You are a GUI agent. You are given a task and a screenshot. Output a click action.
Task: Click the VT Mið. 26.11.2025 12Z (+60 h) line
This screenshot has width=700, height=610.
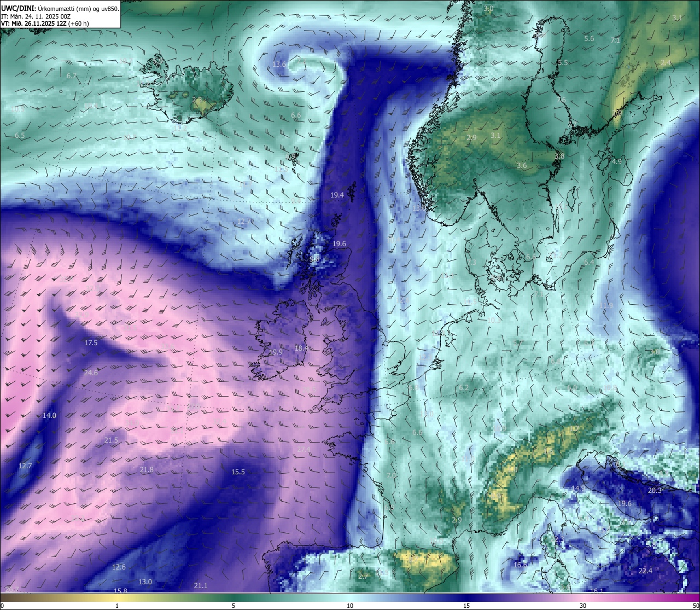[45, 24]
